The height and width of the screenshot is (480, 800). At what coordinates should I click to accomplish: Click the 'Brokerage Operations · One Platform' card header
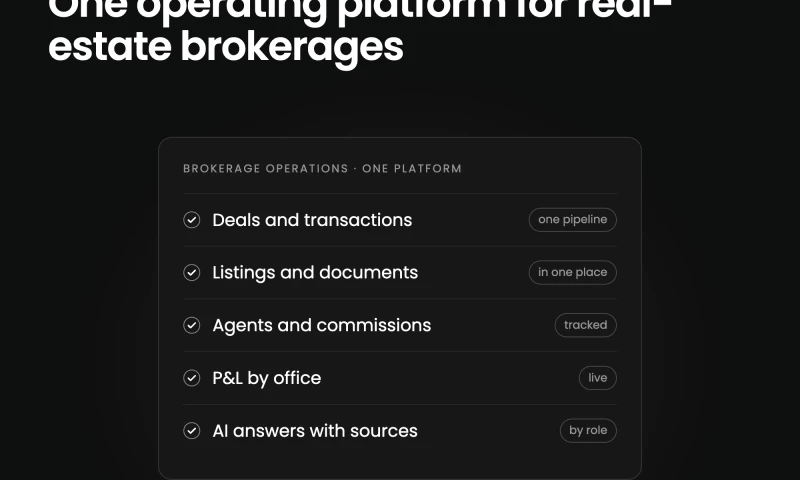tap(322, 169)
